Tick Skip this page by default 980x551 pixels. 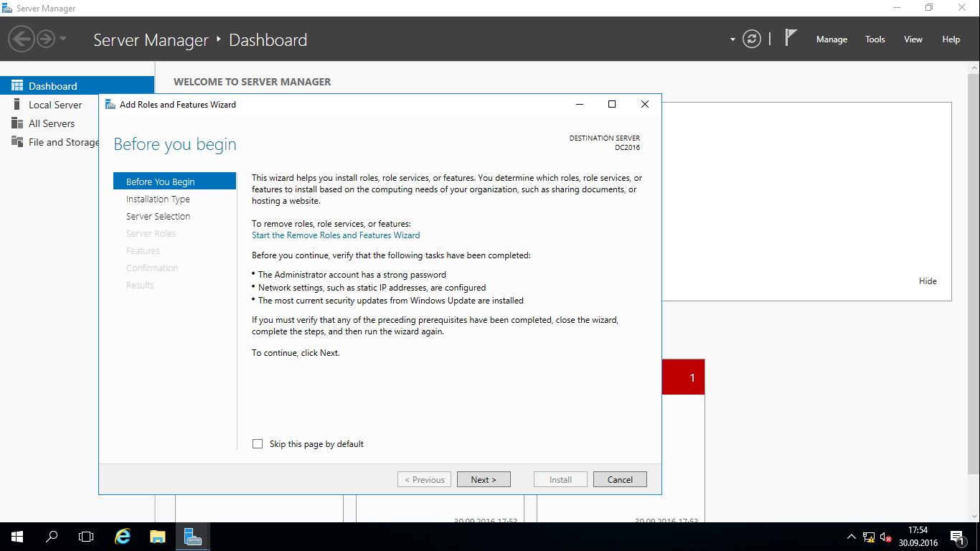(x=258, y=444)
